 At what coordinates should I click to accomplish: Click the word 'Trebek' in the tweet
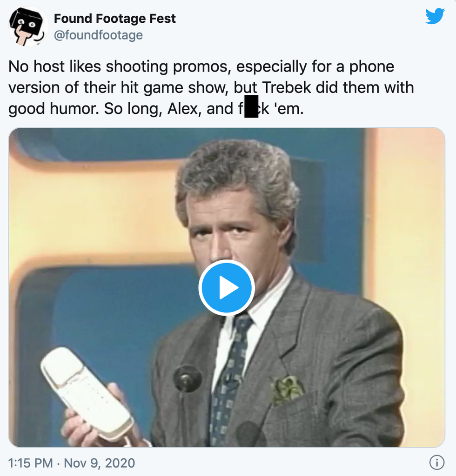coord(287,87)
